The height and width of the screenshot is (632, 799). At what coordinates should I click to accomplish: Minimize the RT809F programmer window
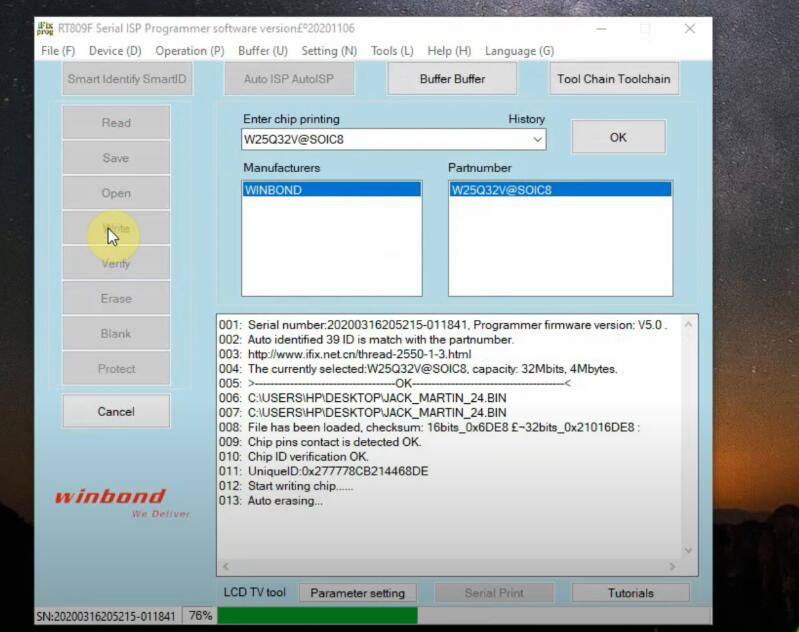pos(601,29)
